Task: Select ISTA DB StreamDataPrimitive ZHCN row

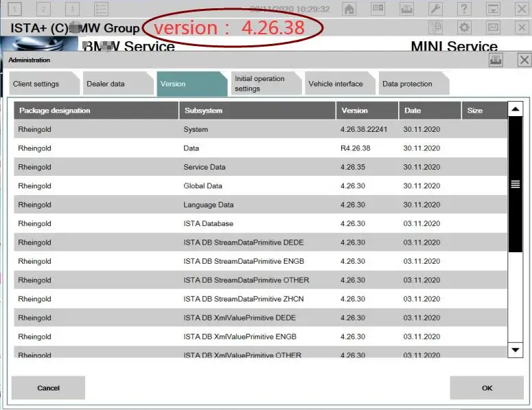Action: 260,299
